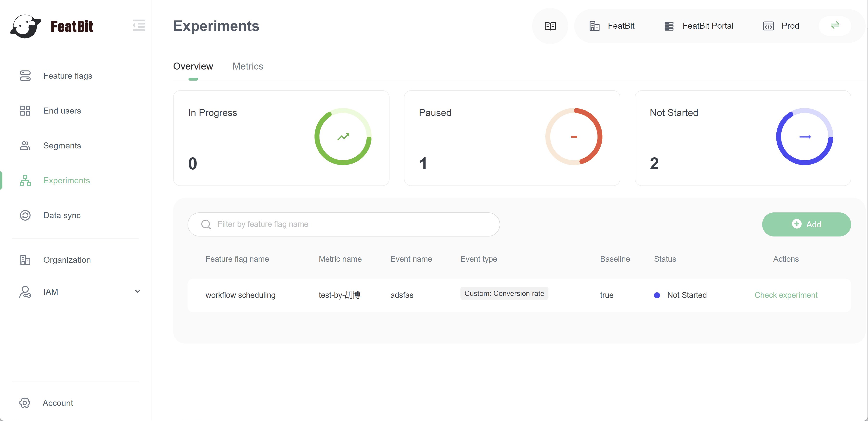Click the Not Started progress ring
Image resolution: width=868 pixels, height=421 pixels.
coord(804,136)
